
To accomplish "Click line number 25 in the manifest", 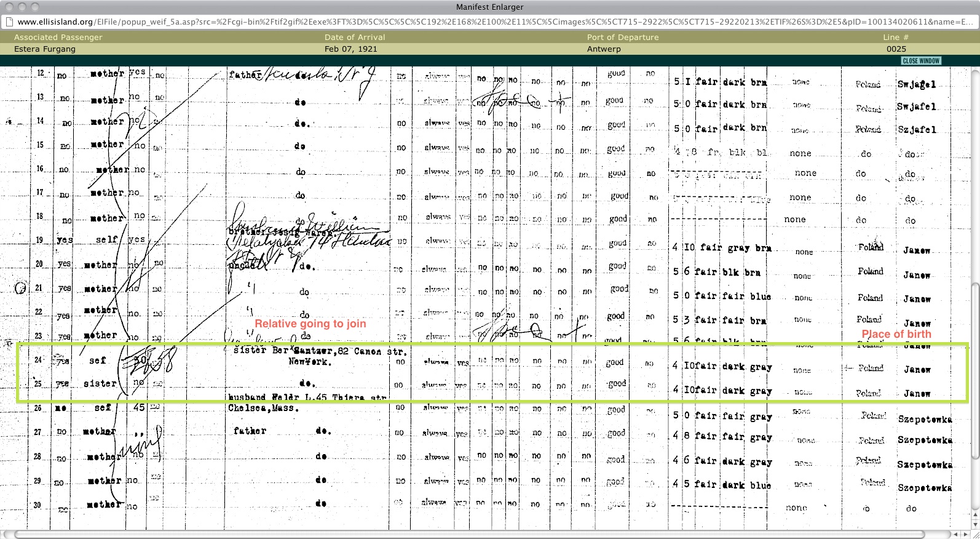I will 38,383.
